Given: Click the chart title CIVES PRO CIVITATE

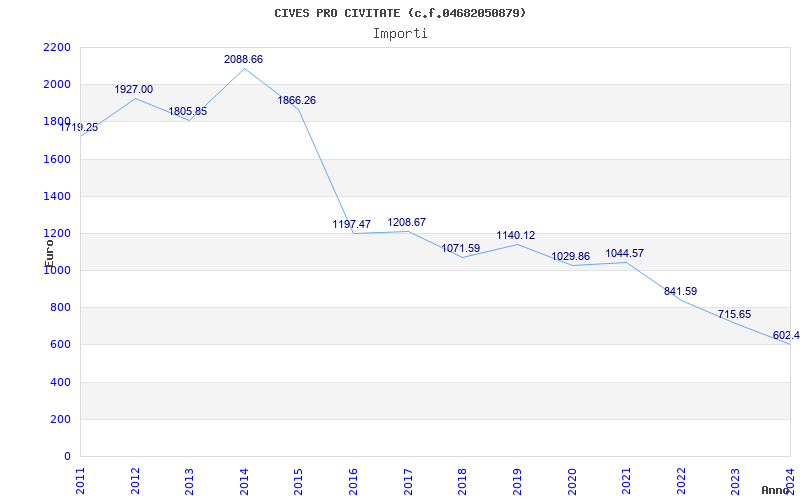Looking at the screenshot, I should click(x=400, y=13).
